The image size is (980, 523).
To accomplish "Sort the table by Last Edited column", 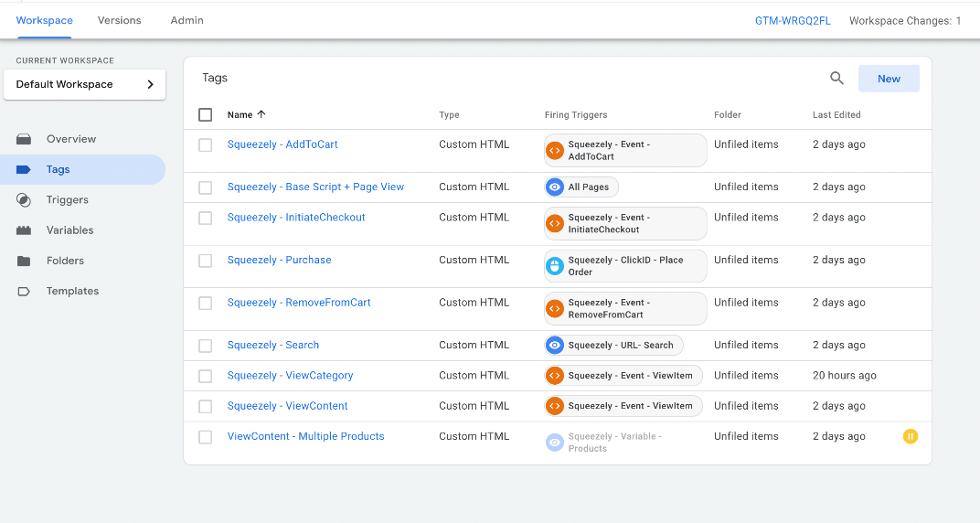I will (x=836, y=115).
